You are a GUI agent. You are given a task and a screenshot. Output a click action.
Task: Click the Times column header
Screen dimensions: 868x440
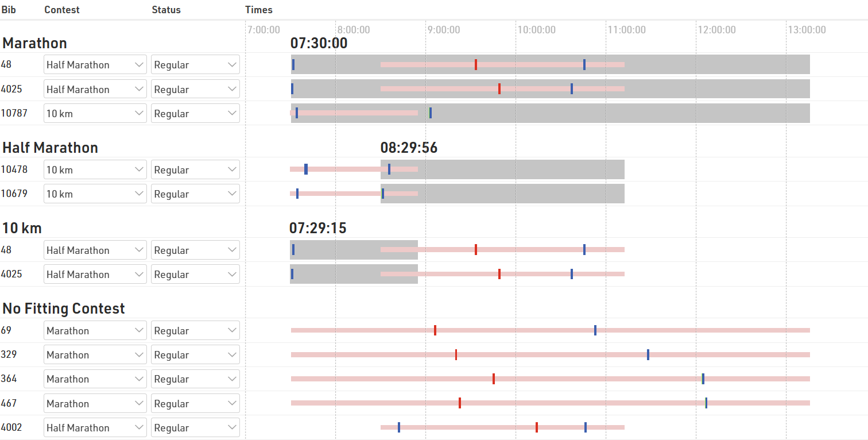click(x=259, y=10)
